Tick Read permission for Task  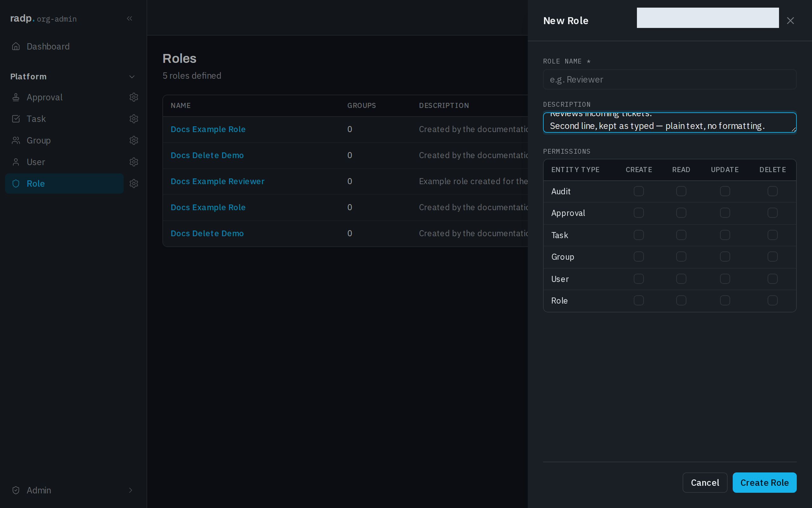pyautogui.click(x=681, y=235)
